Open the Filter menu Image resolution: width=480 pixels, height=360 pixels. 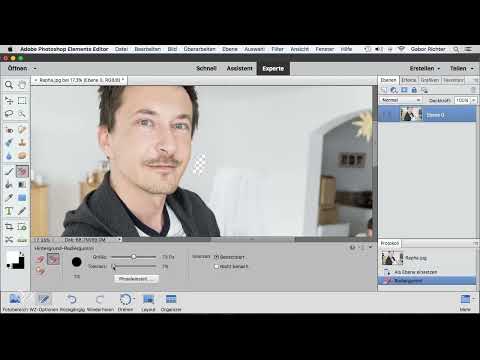coord(277,49)
